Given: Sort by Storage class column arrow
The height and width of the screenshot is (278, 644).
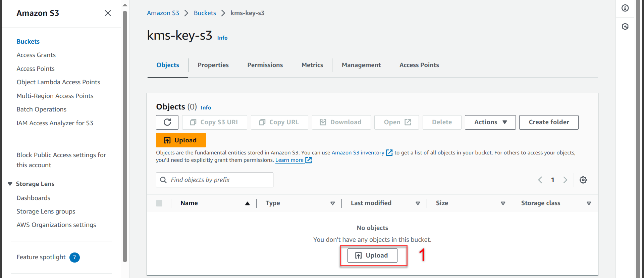Looking at the screenshot, I should point(589,203).
